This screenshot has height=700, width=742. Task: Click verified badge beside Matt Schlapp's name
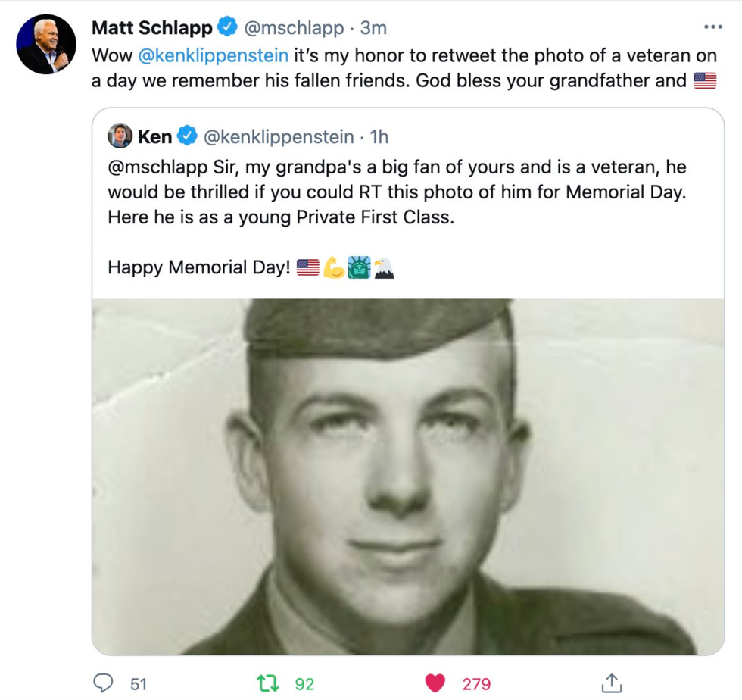[x=227, y=28]
